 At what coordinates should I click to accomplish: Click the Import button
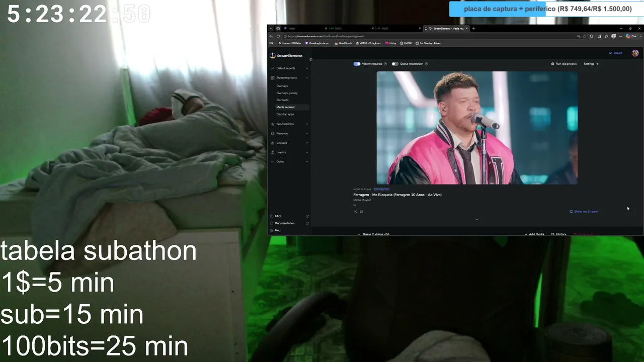point(615,53)
